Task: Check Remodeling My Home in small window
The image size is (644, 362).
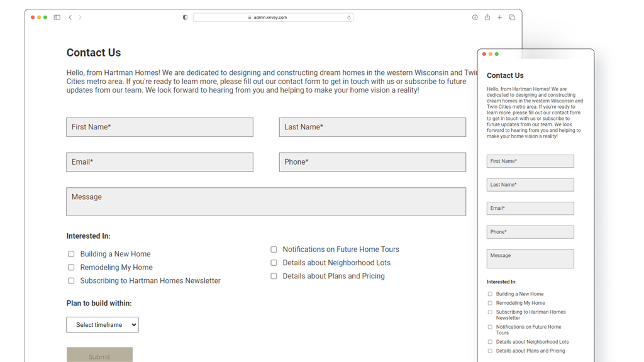Action: [x=490, y=303]
